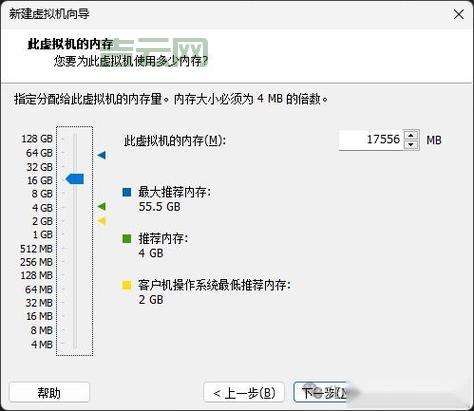Click the 4 GB value under 推荐内存
Viewport: 474px width, 411px height.
[151, 253]
